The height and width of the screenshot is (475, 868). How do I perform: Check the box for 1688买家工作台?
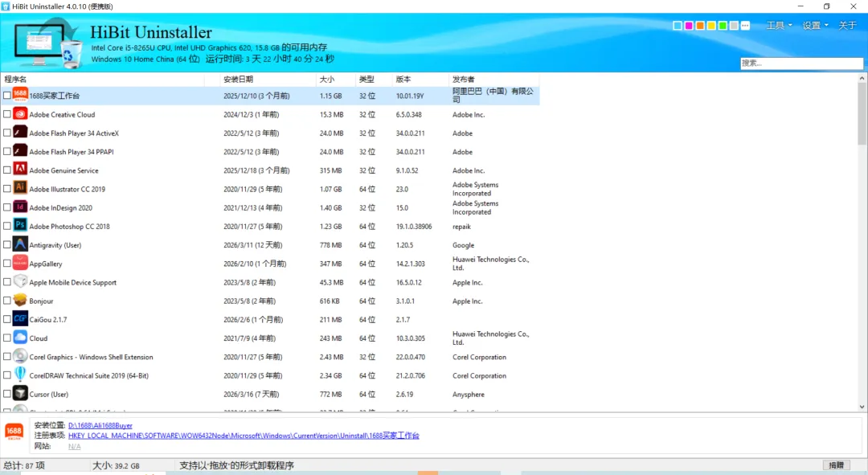(6, 95)
